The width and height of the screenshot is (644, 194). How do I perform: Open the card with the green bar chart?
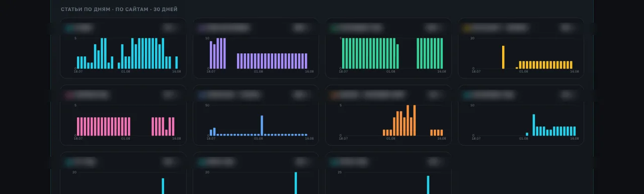[388, 48]
